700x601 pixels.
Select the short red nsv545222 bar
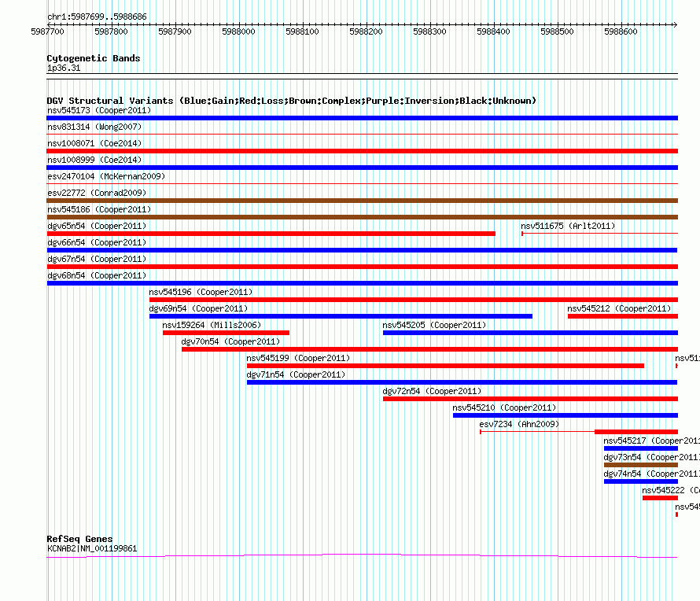[x=660, y=498]
